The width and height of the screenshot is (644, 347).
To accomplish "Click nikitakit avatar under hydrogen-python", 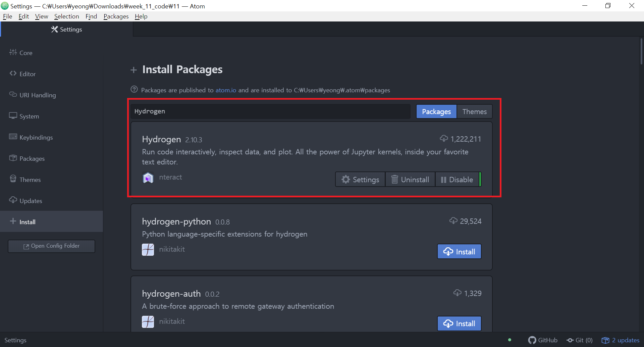I will pyautogui.click(x=148, y=250).
